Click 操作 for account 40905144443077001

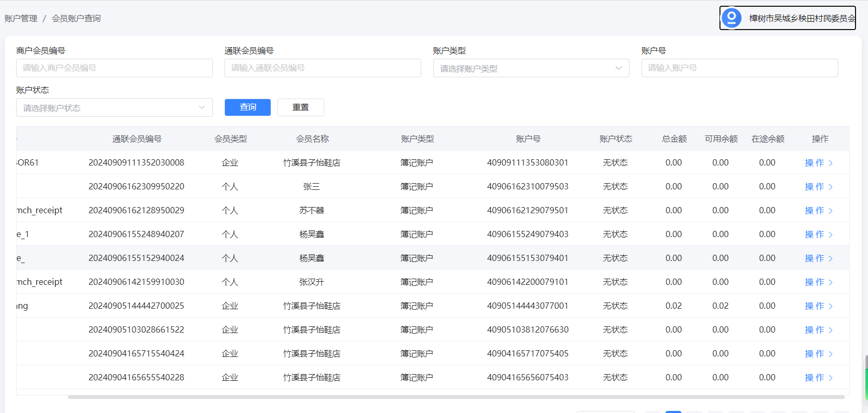819,306
